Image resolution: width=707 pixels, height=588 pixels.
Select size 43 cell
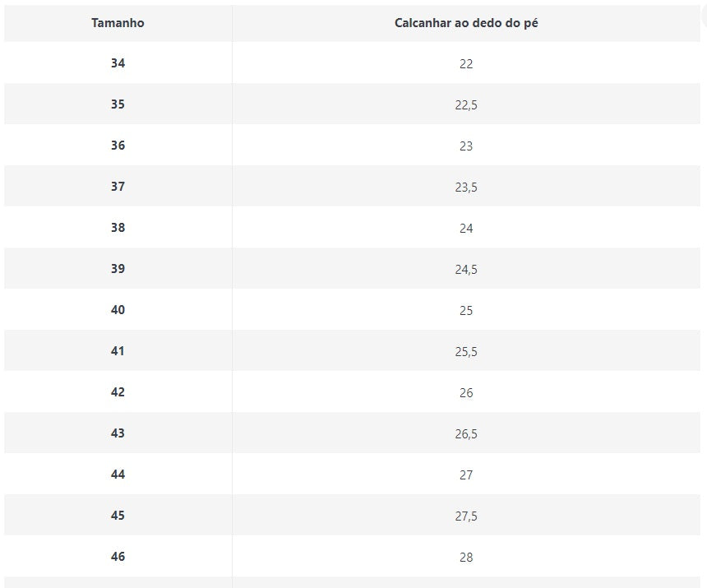(x=118, y=433)
